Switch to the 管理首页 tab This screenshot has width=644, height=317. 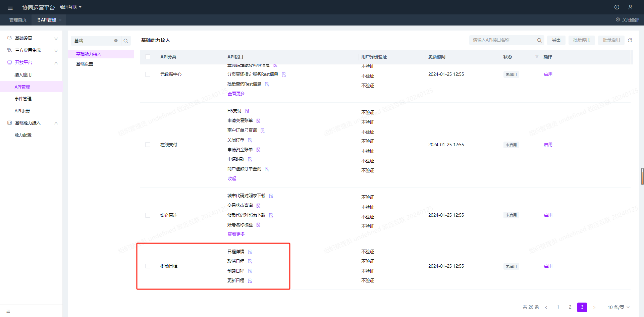coord(17,20)
